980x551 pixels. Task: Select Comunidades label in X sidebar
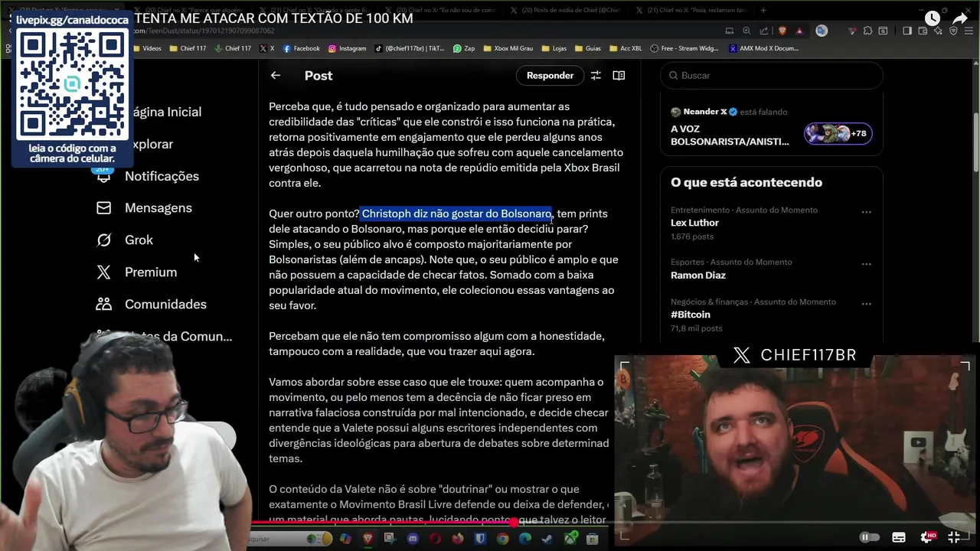(x=165, y=304)
